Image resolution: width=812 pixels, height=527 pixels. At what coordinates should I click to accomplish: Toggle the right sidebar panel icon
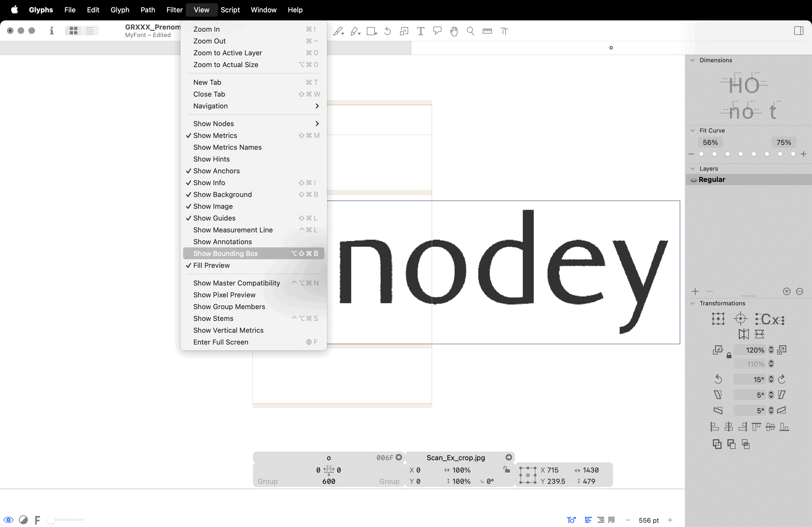click(798, 31)
